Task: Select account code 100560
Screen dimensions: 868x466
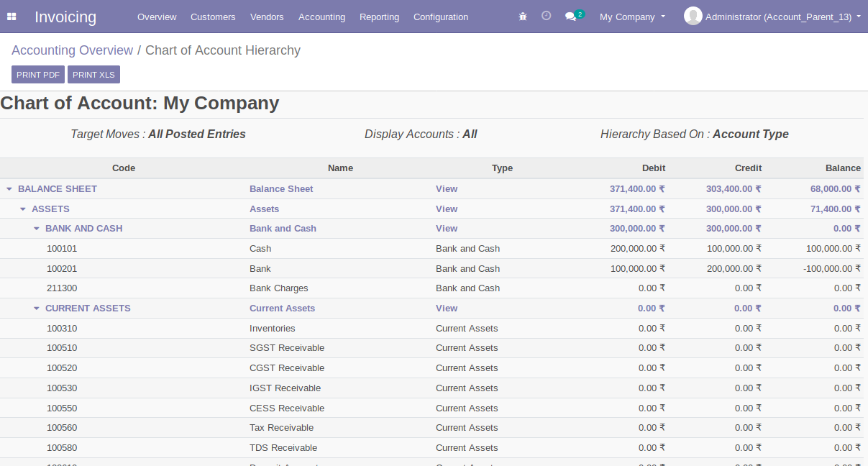Action: coord(62,428)
